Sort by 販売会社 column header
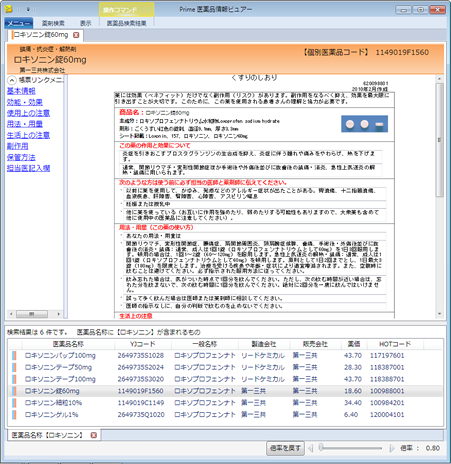The image size is (451, 464). coord(315,344)
